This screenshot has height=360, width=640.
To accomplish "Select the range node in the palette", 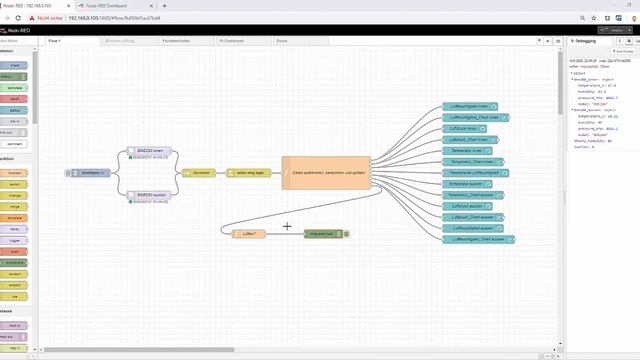I will (x=14, y=207).
